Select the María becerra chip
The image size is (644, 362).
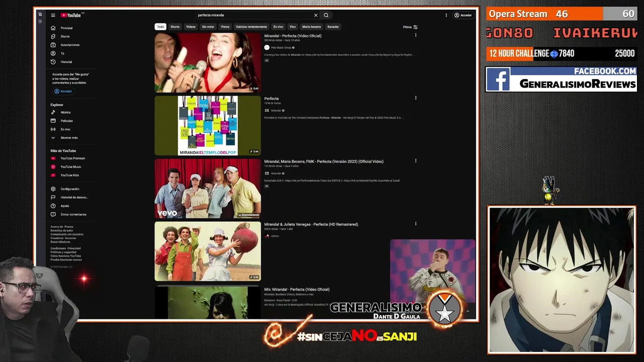coord(311,27)
